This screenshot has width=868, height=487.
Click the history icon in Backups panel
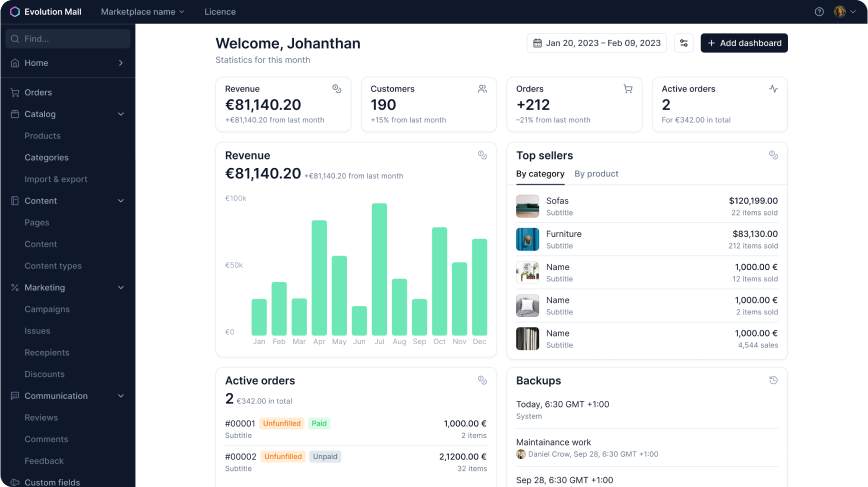tap(773, 380)
